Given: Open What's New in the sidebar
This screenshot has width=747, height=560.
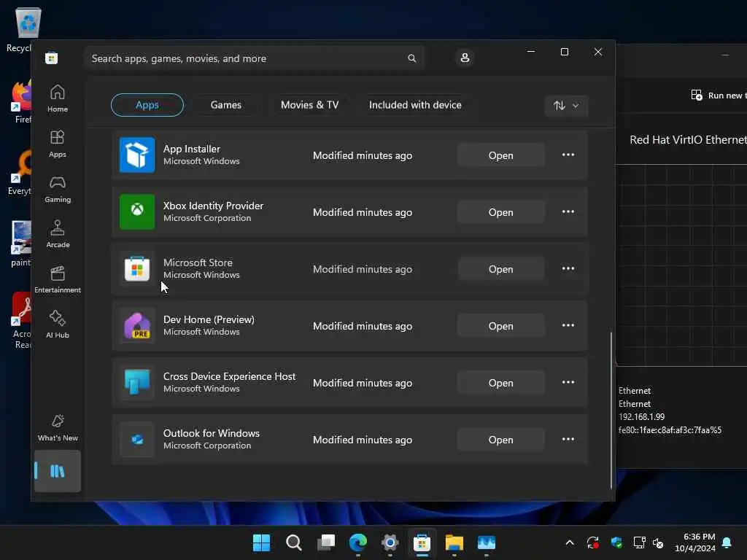Looking at the screenshot, I should (57, 427).
